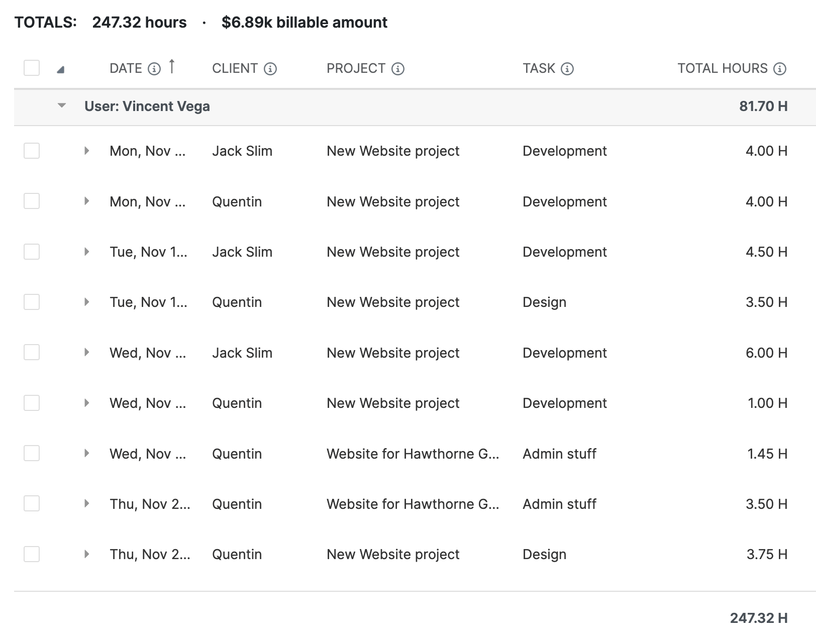Screen dimensions: 816x644
Task: Expand the Tue Nov Quentin Design entry
Action: (87, 302)
